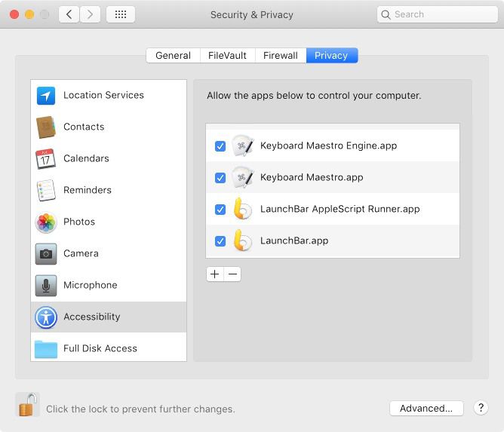
Task: Select Location Services in the sidebar
Action: pos(103,96)
